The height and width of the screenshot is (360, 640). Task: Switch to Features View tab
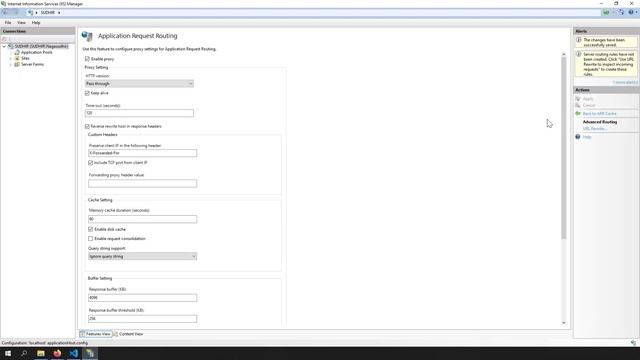click(96, 334)
